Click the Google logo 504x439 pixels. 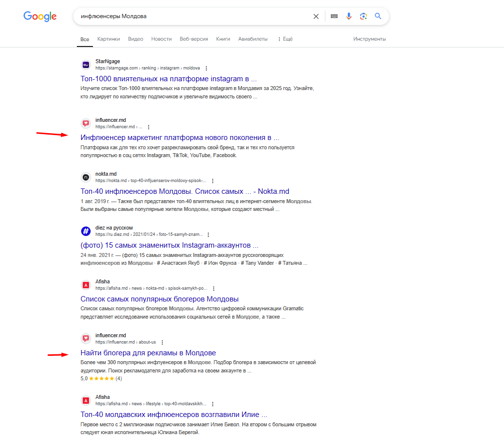(x=40, y=16)
